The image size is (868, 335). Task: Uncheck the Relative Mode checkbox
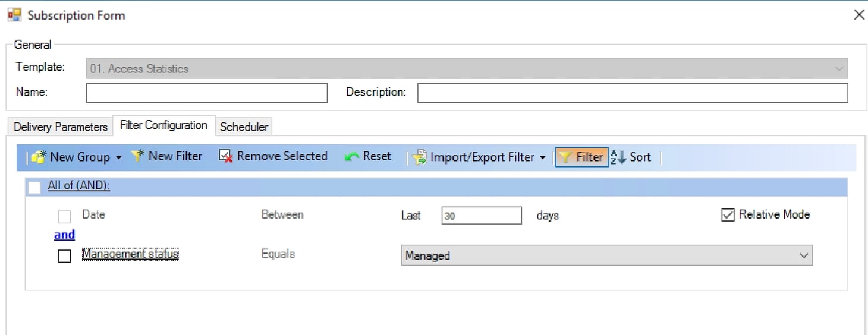click(x=728, y=215)
